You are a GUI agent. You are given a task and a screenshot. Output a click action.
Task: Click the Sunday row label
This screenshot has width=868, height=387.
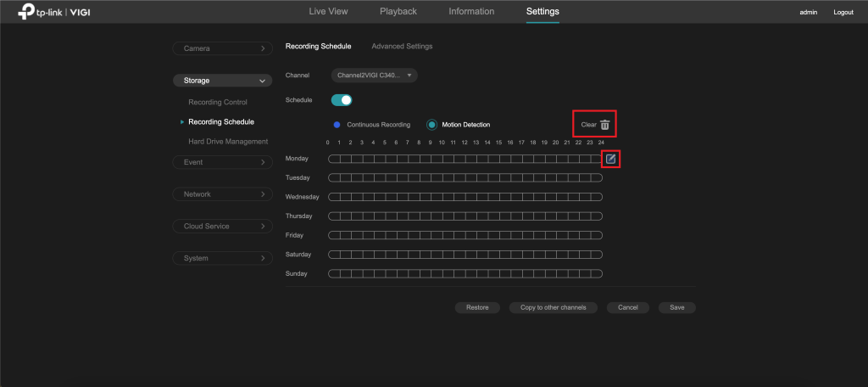point(296,274)
